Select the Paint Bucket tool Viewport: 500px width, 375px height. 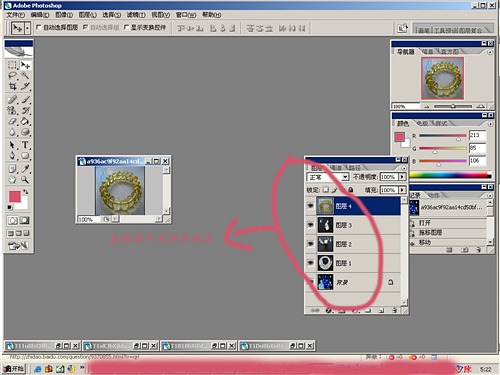coord(25,121)
